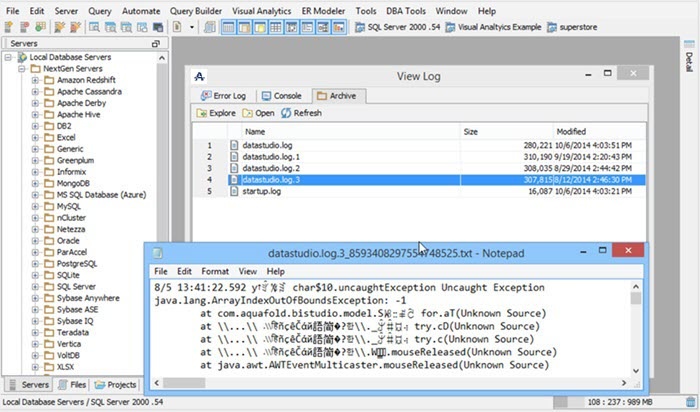Click the folder icon beside MongoDB
The height and width of the screenshot is (412, 700).
click(49, 183)
